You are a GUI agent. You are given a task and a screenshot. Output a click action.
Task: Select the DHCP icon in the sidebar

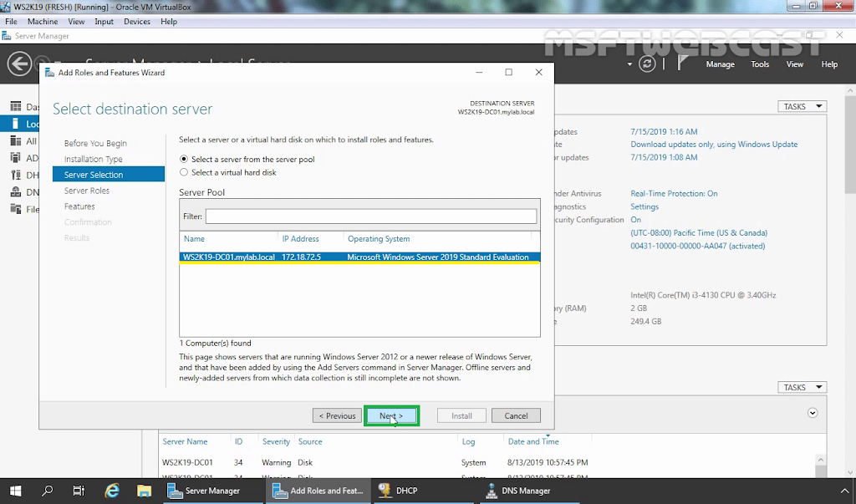tap(16, 175)
